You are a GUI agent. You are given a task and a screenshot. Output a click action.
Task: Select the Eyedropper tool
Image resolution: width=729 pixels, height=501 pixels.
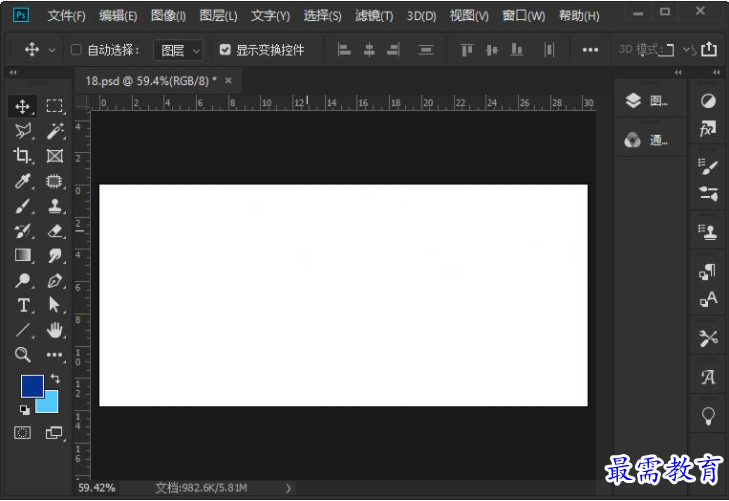point(22,181)
